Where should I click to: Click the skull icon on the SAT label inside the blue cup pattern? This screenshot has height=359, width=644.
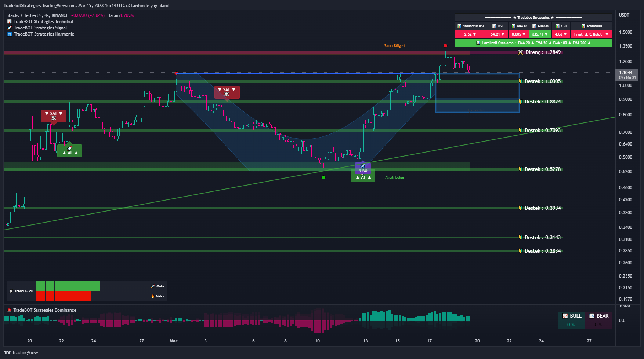coord(227,94)
